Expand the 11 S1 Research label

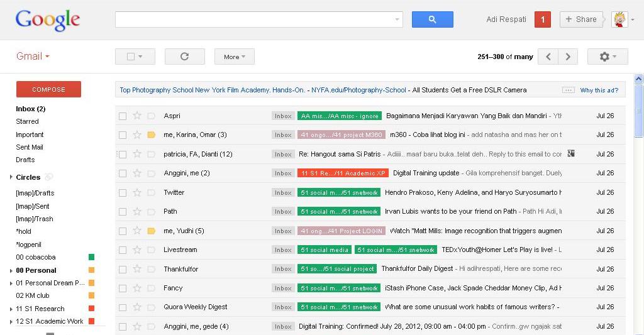11,309
